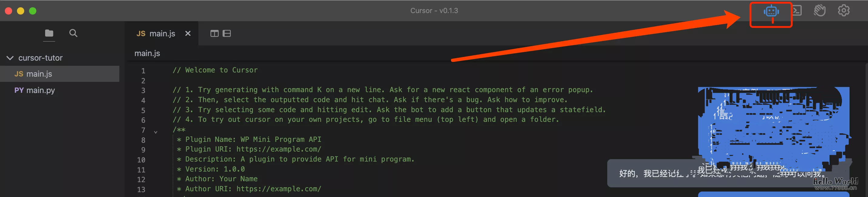Open the settings gear
The height and width of the screenshot is (197, 868).
(843, 11)
